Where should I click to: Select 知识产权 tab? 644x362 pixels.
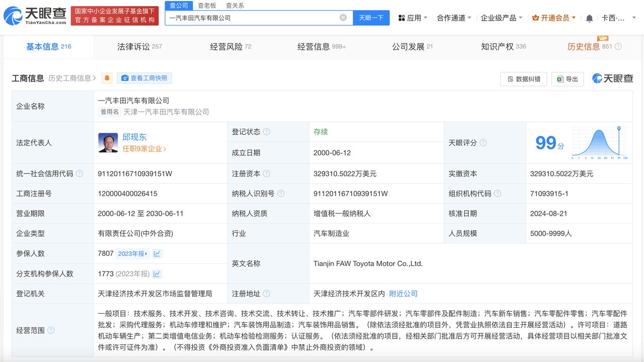(x=503, y=46)
